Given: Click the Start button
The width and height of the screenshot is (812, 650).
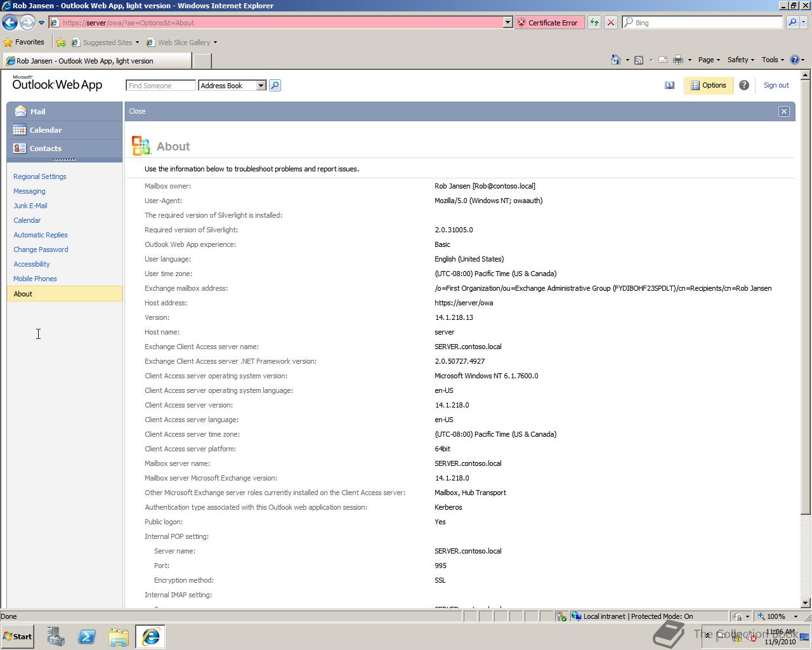Looking at the screenshot, I should [18, 637].
